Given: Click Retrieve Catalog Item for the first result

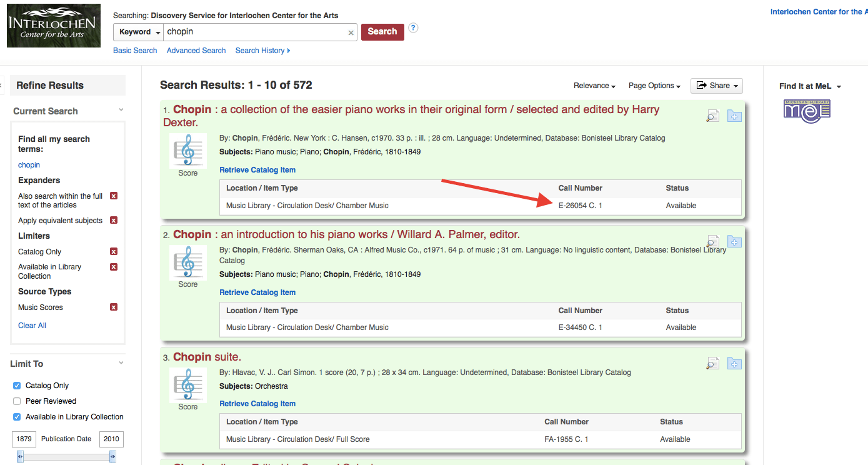Looking at the screenshot, I should tap(257, 169).
